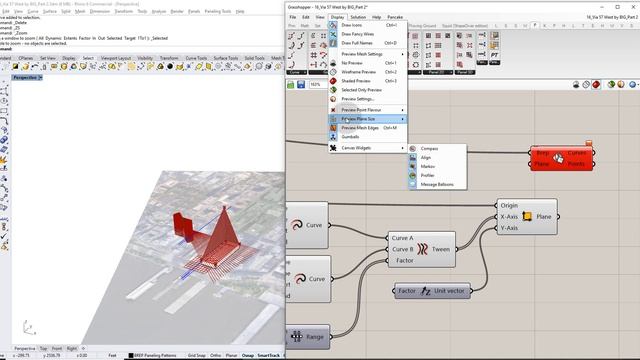The image size is (640, 360).
Task: Click the Rhino command line input
Action: 143,49
